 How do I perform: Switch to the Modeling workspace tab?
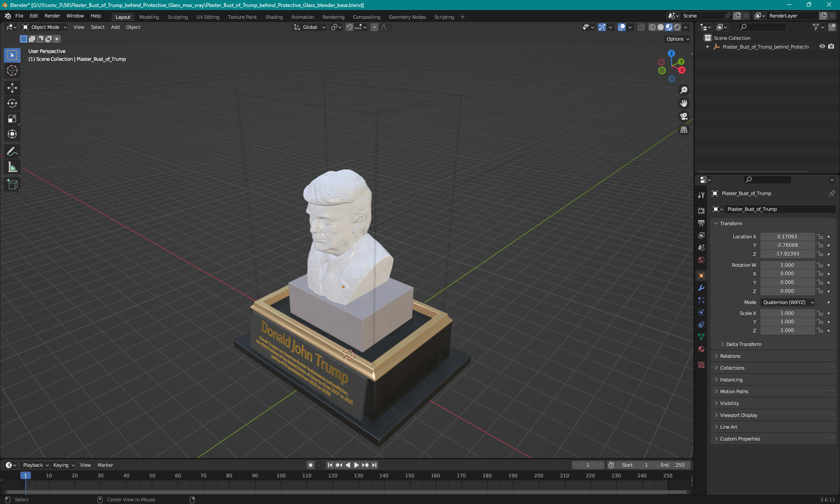point(149,17)
